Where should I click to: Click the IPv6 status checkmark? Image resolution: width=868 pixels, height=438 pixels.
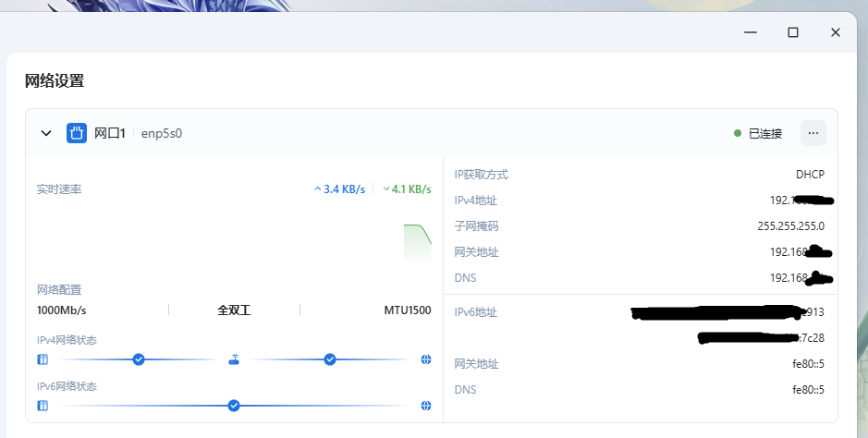[x=234, y=406]
